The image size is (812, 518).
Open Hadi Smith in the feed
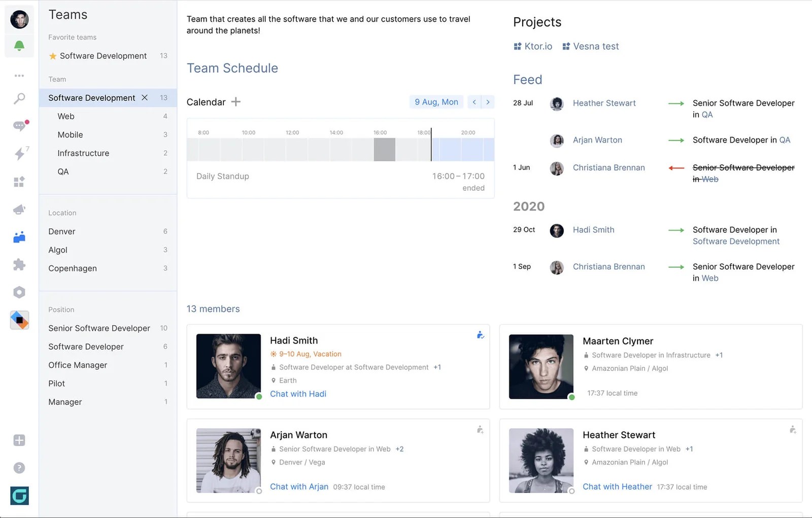pos(593,230)
